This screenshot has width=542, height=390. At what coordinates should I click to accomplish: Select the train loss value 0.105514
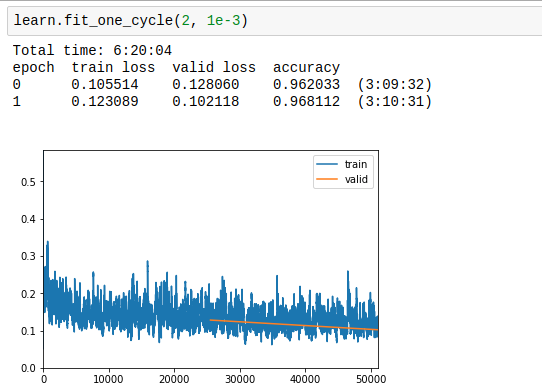pyautogui.click(x=105, y=85)
